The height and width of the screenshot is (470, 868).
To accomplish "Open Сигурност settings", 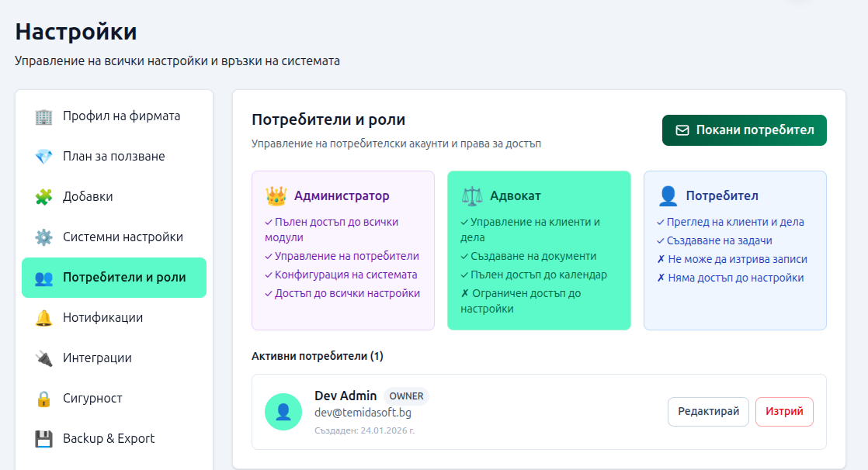I will tap(114, 399).
